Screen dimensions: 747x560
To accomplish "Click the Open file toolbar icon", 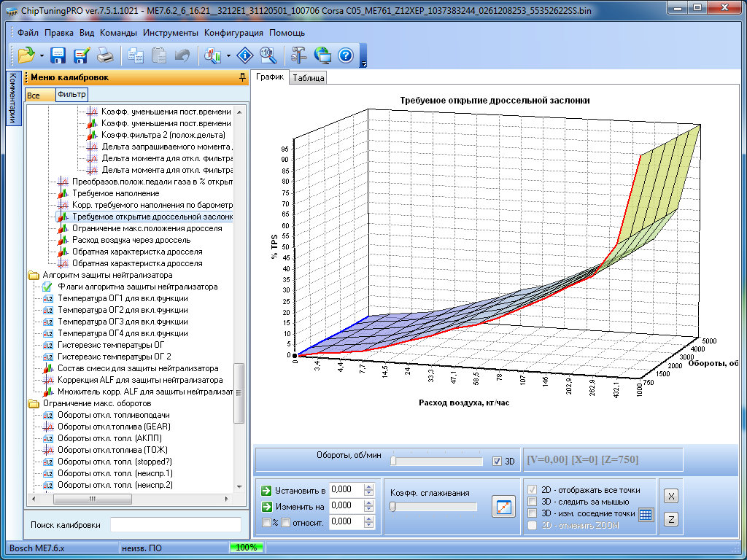I will (26, 55).
